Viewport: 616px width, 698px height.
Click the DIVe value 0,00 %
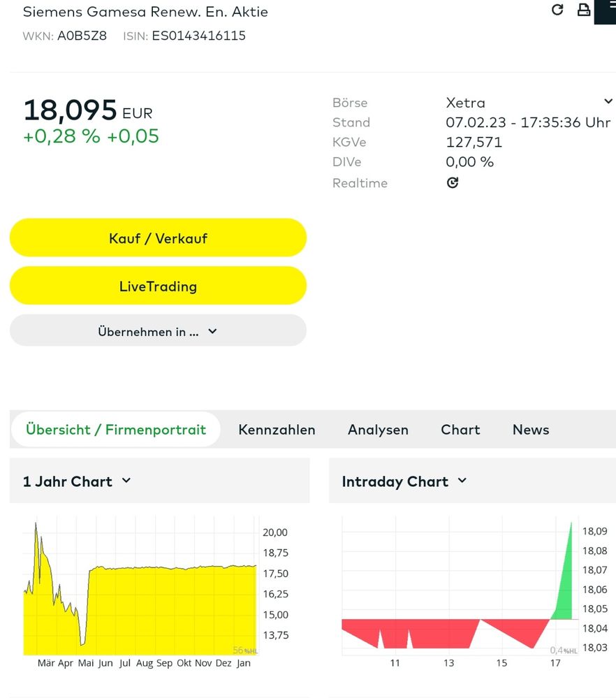[x=469, y=161]
